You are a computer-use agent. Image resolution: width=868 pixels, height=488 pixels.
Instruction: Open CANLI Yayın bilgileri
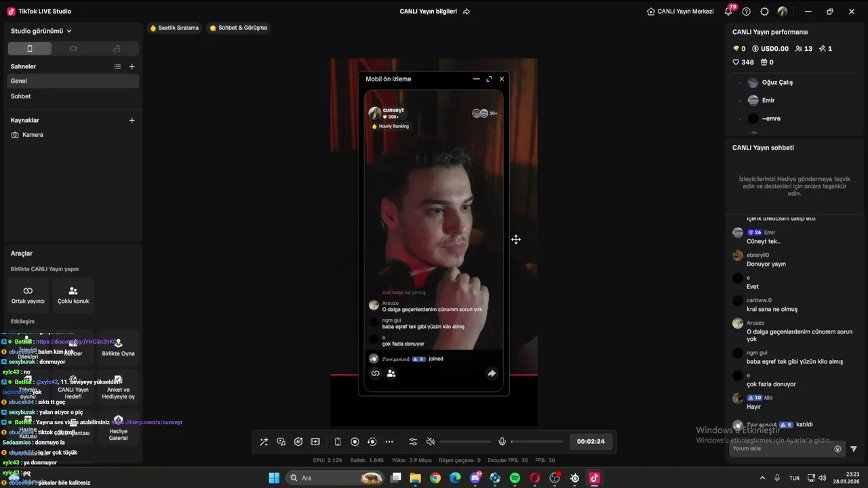tap(429, 12)
